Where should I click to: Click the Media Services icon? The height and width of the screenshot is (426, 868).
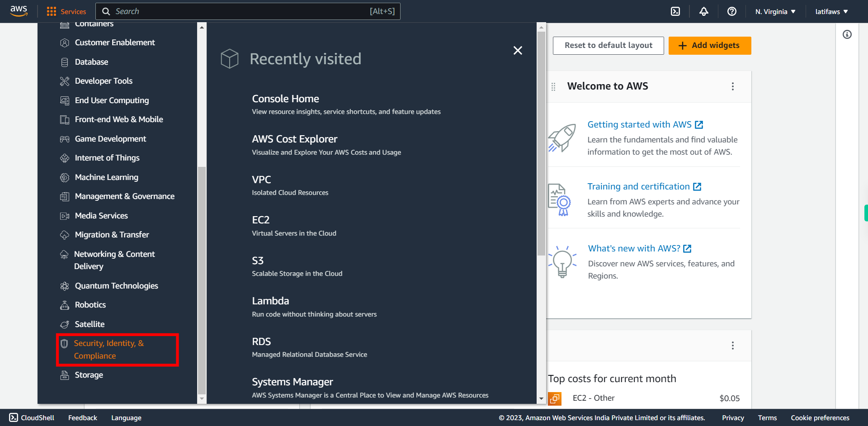[65, 216]
